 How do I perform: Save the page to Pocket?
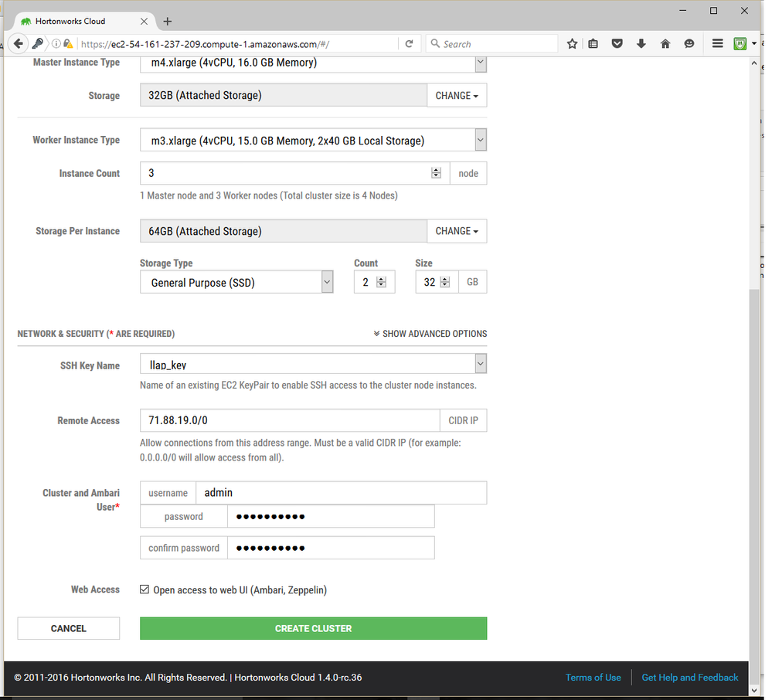[617, 43]
